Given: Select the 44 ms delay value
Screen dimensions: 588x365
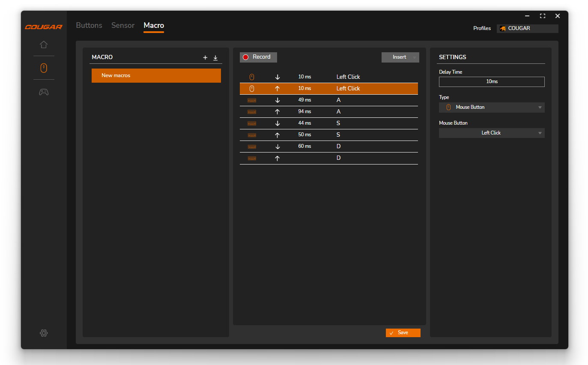Looking at the screenshot, I should pos(304,123).
